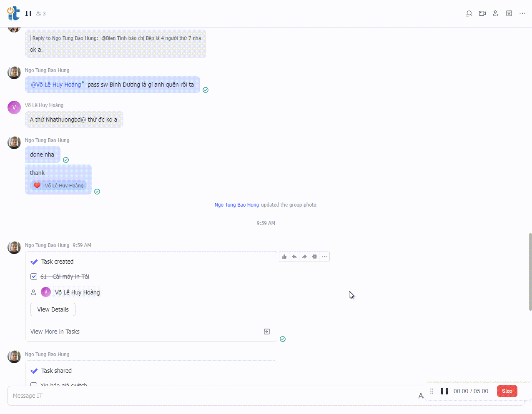The width and height of the screenshot is (532, 414).
Task: Open more actions for Task created message
Action: coord(324,257)
